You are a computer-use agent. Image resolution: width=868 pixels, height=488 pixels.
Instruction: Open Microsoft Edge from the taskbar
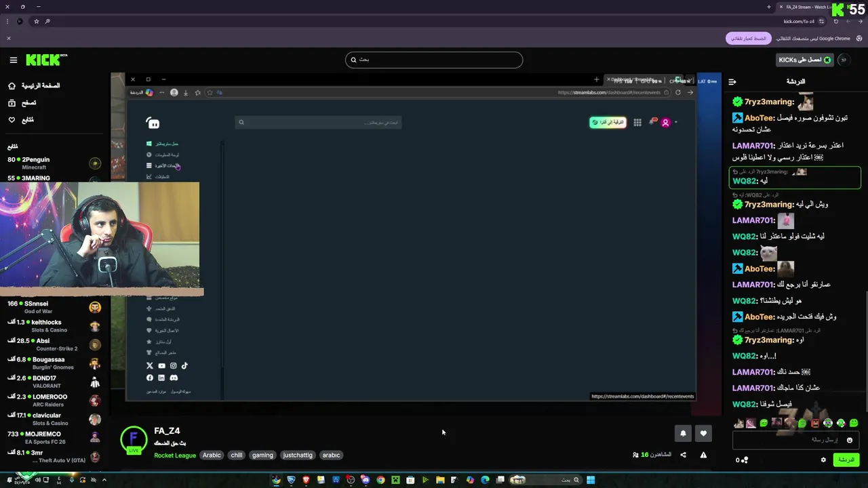point(485,480)
